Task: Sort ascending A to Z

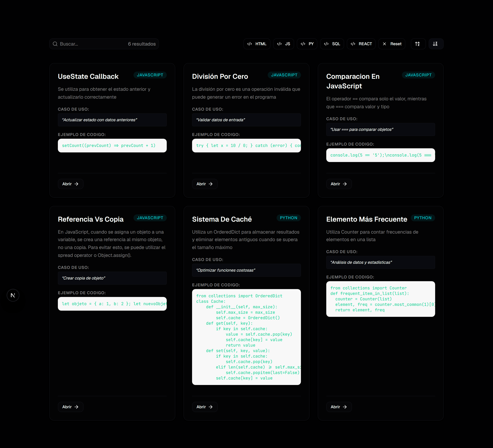Action: coord(418,44)
